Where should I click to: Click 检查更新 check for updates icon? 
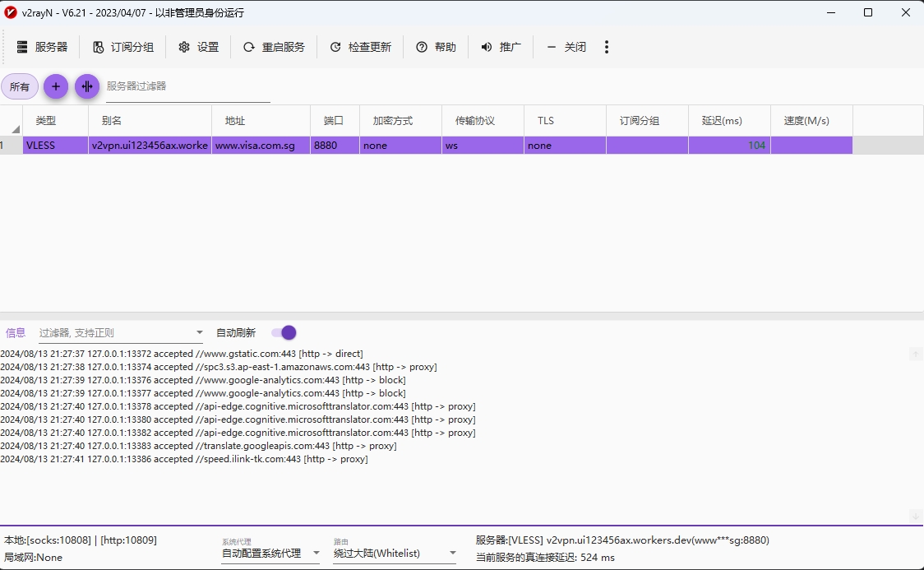click(335, 47)
